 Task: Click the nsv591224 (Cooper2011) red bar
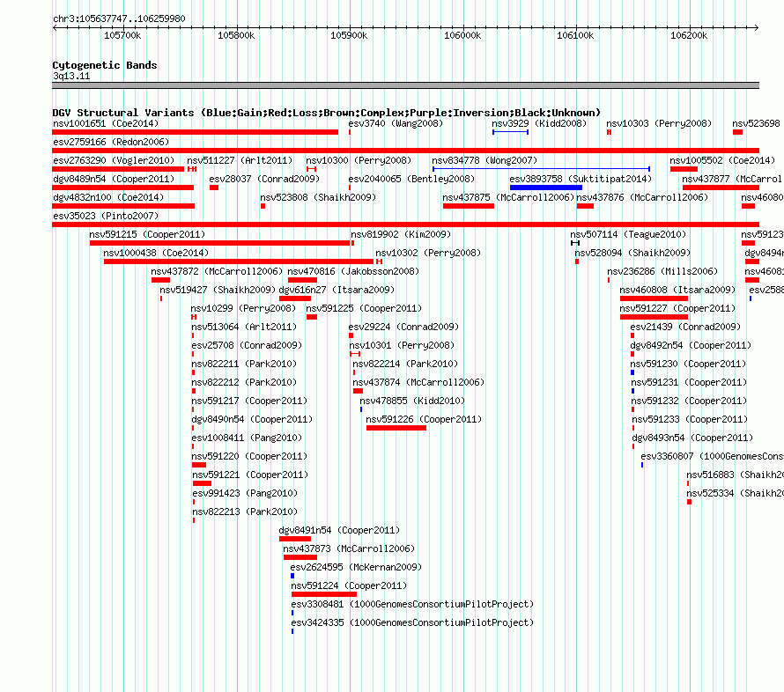click(324, 594)
